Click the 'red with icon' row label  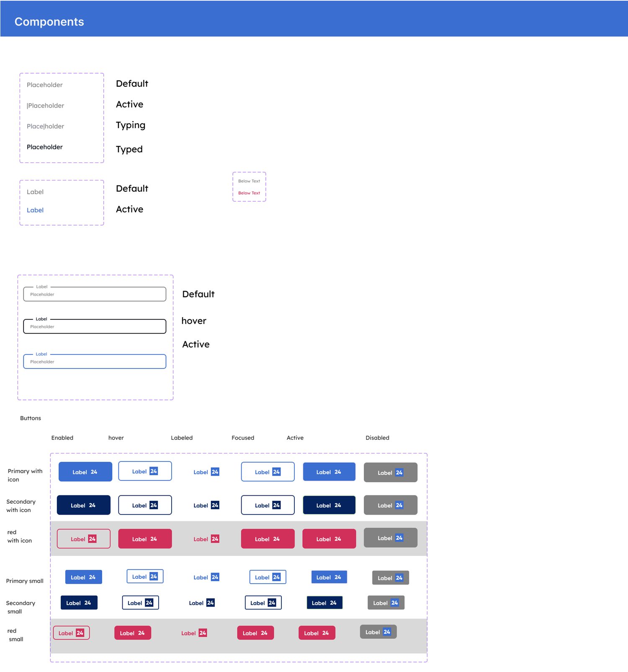coord(20,536)
